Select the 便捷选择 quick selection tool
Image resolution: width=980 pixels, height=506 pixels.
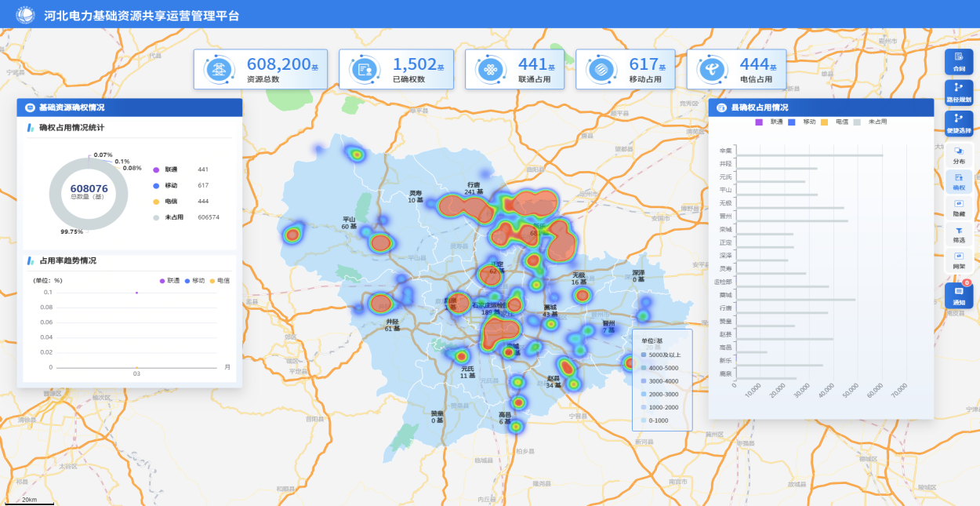(x=959, y=123)
